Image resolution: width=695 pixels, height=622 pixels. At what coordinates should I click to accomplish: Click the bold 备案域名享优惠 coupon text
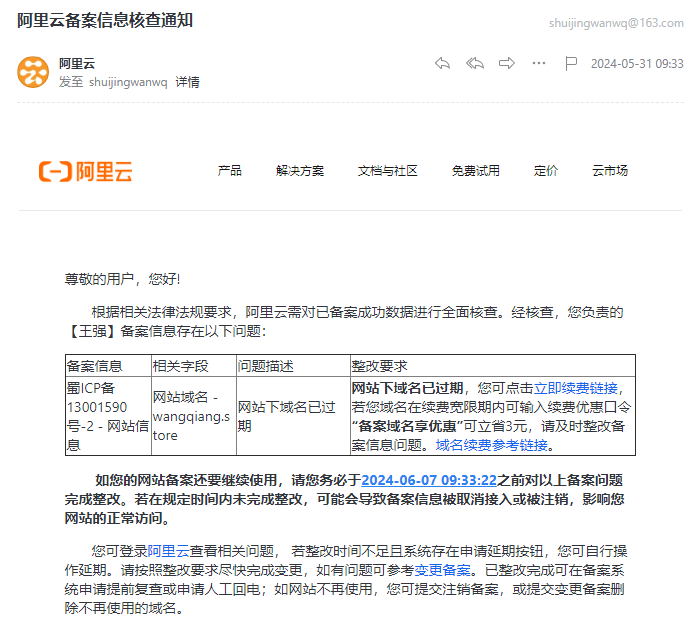click(407, 426)
